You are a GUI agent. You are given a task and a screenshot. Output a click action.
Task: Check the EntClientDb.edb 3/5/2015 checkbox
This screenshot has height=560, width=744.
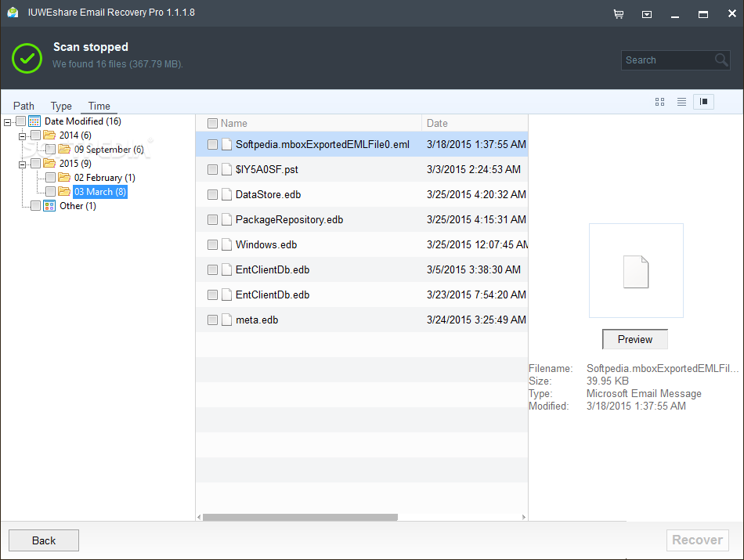click(212, 270)
